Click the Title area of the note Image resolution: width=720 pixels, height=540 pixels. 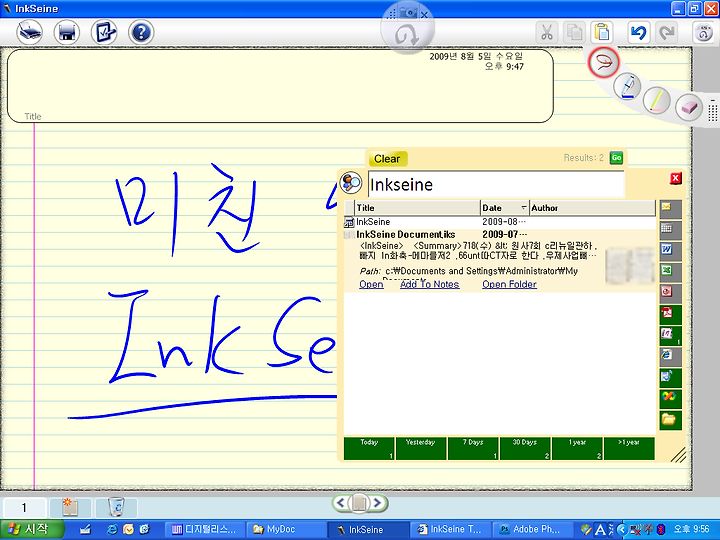[x=280, y=86]
